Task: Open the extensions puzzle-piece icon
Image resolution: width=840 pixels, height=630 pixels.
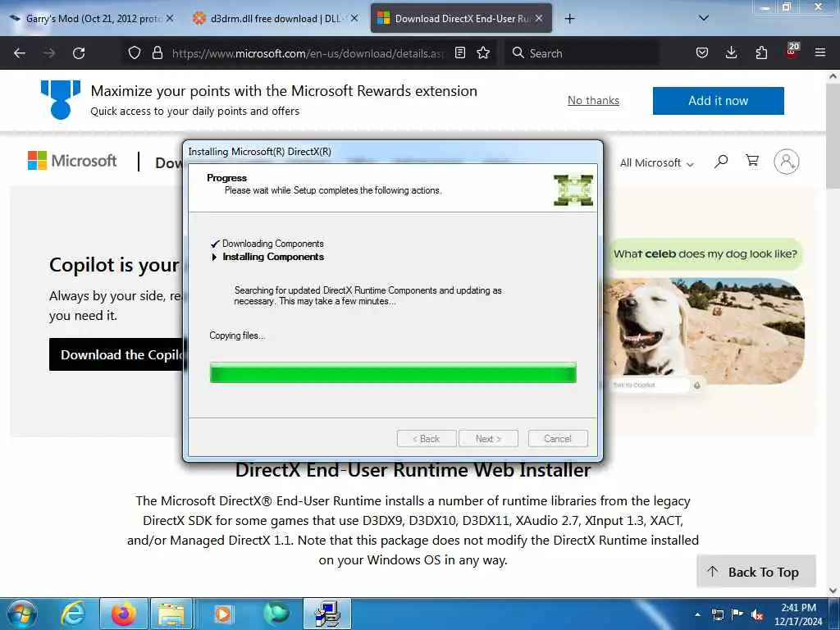Action: tap(761, 53)
